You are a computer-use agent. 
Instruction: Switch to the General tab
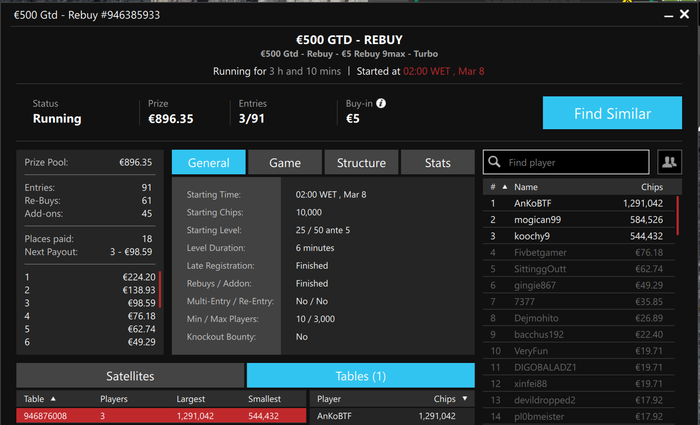[x=208, y=162]
